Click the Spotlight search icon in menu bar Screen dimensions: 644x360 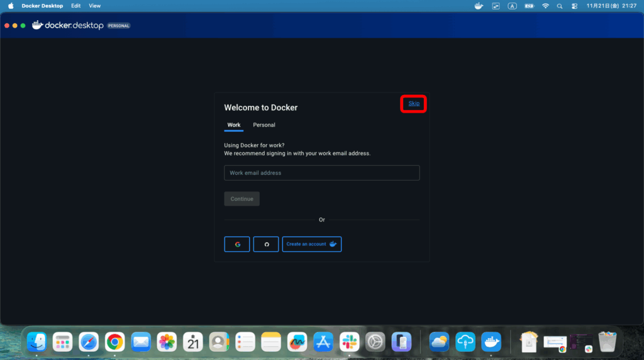560,6
